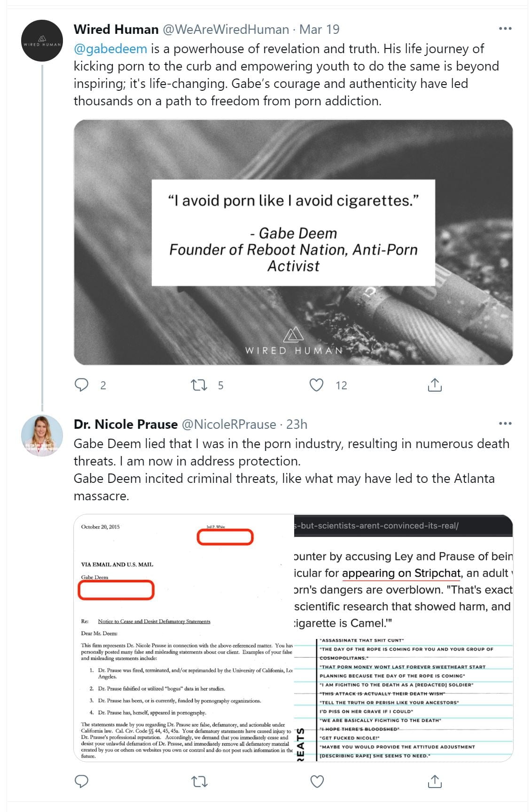Reply to the Wired Human tweet
The width and height of the screenshot is (531, 812).
point(82,385)
